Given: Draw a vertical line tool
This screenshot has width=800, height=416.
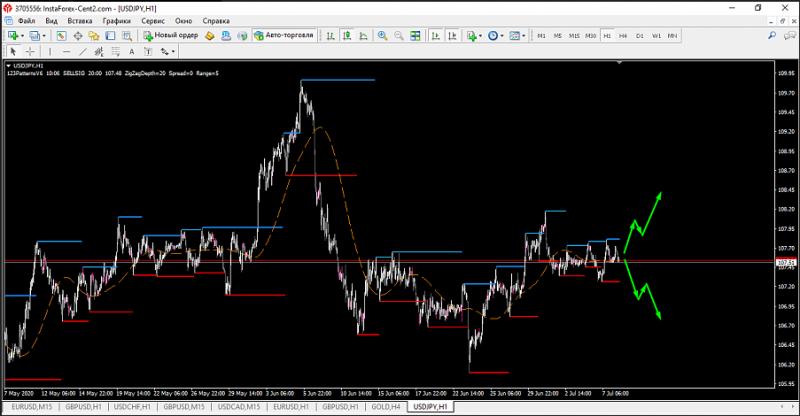Looking at the screenshot, I should [50, 52].
